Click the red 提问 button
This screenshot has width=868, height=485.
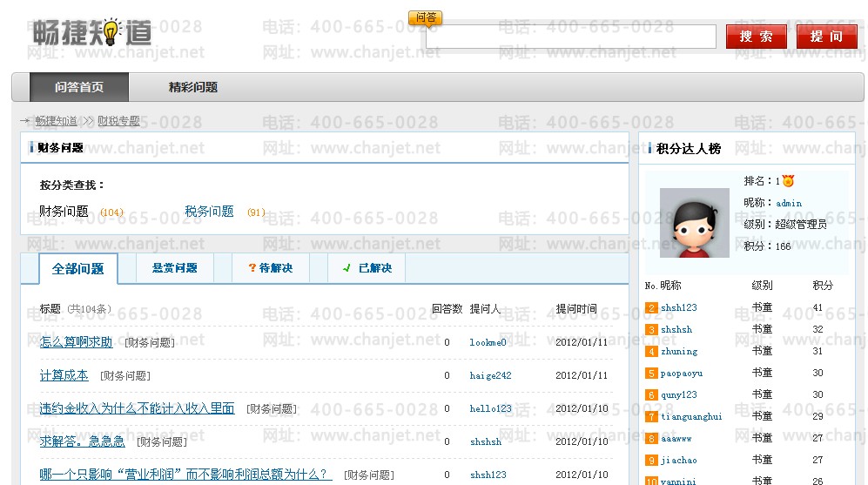(x=827, y=37)
